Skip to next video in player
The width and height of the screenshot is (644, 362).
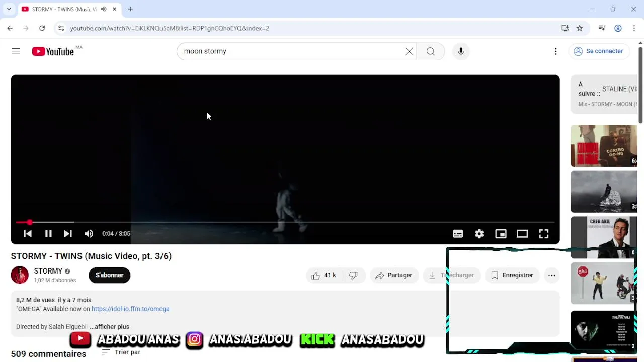point(68,234)
